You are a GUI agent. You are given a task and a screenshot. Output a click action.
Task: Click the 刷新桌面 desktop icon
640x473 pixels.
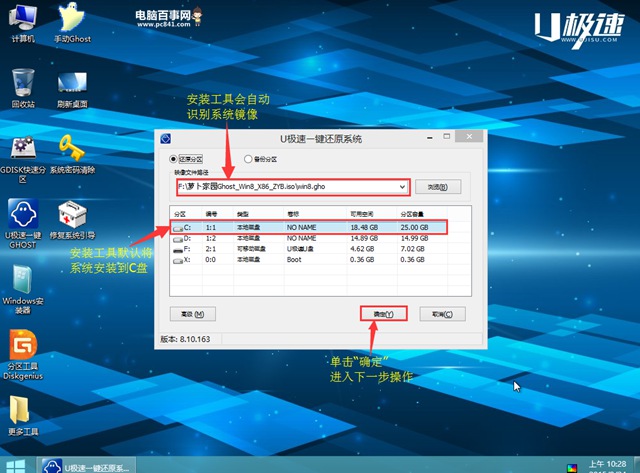tap(72, 88)
